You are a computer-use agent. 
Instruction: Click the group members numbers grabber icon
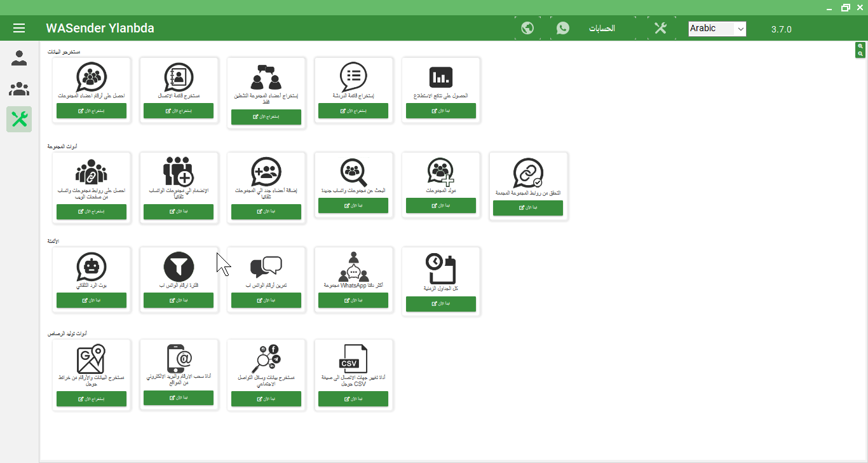92,77
